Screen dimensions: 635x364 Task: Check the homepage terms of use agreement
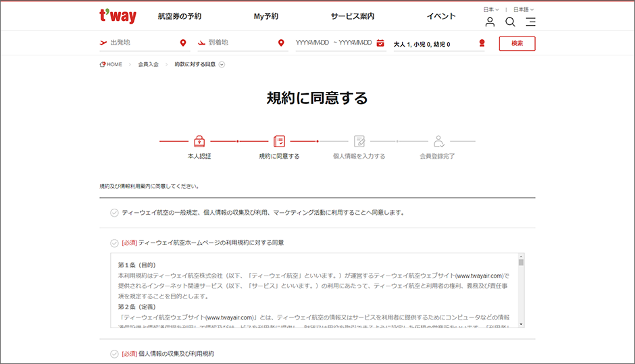(114, 243)
